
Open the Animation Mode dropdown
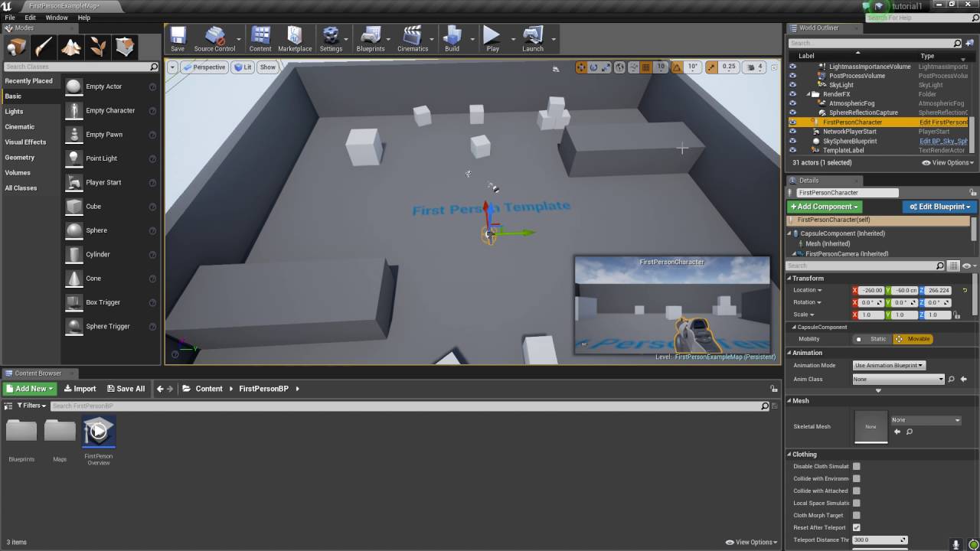(x=889, y=365)
